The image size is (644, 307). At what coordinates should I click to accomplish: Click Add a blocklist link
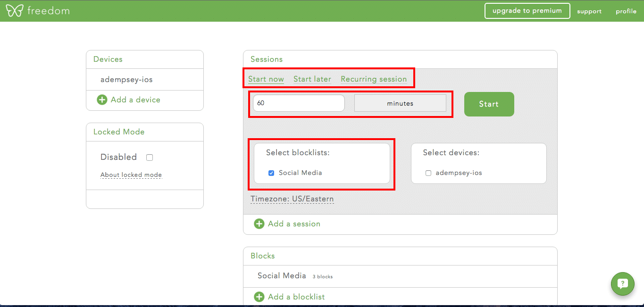(296, 297)
